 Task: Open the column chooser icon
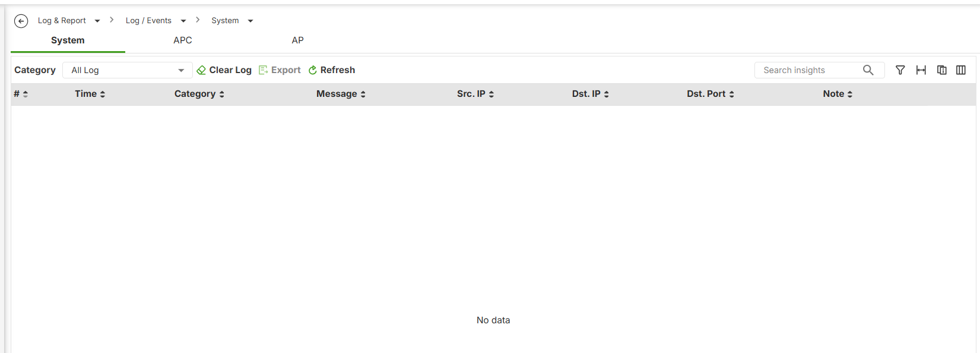[961, 70]
